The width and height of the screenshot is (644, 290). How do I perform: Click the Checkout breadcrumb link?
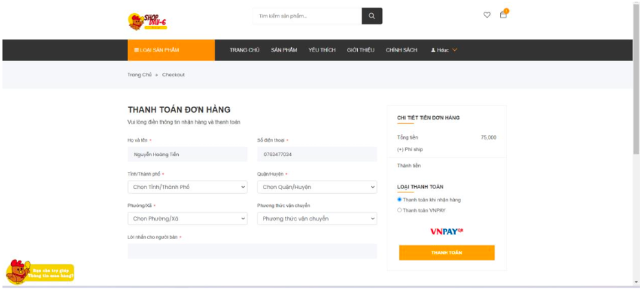coord(173,75)
